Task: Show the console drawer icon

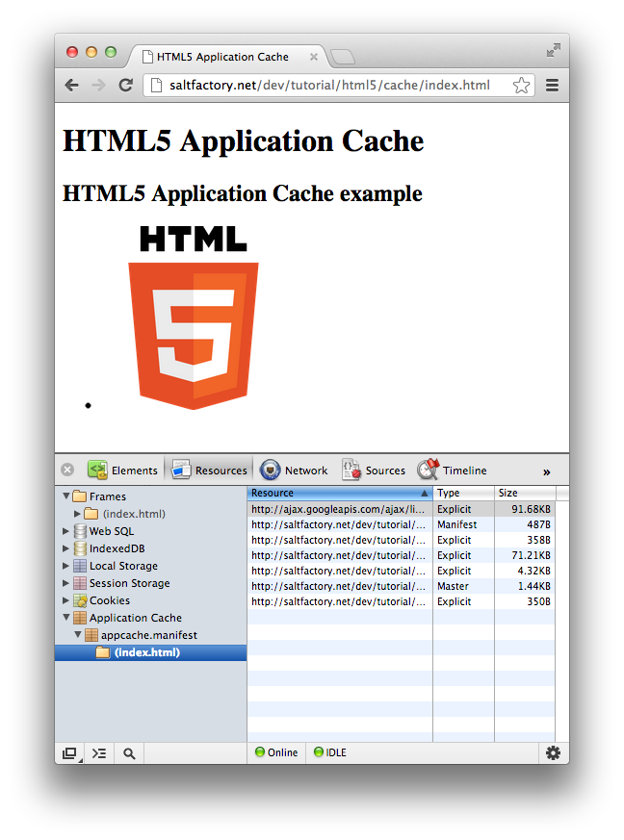Action: point(99,753)
